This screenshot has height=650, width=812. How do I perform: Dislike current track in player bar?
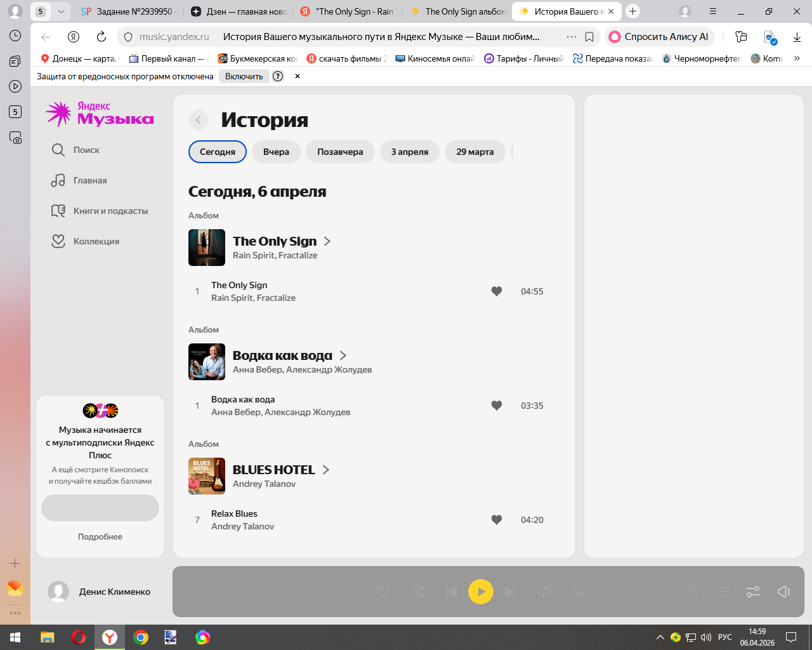pos(578,592)
